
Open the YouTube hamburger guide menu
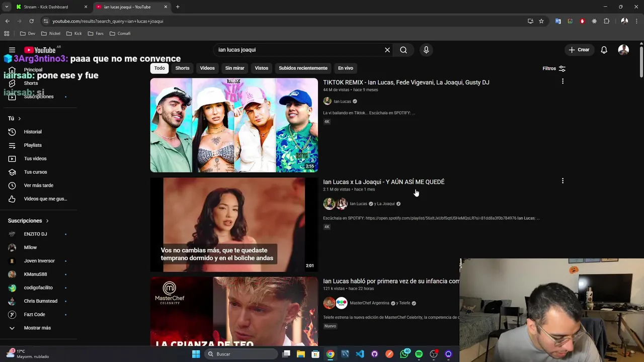tap(12, 50)
